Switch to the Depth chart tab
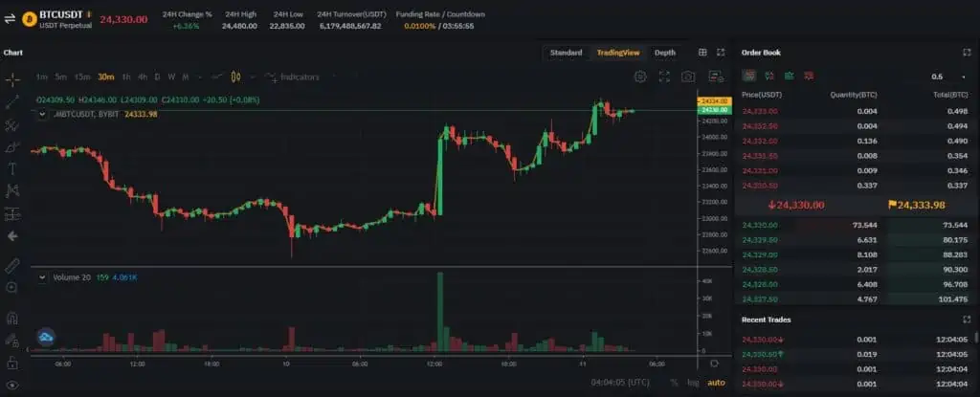This screenshot has height=397, width=980. tap(665, 54)
